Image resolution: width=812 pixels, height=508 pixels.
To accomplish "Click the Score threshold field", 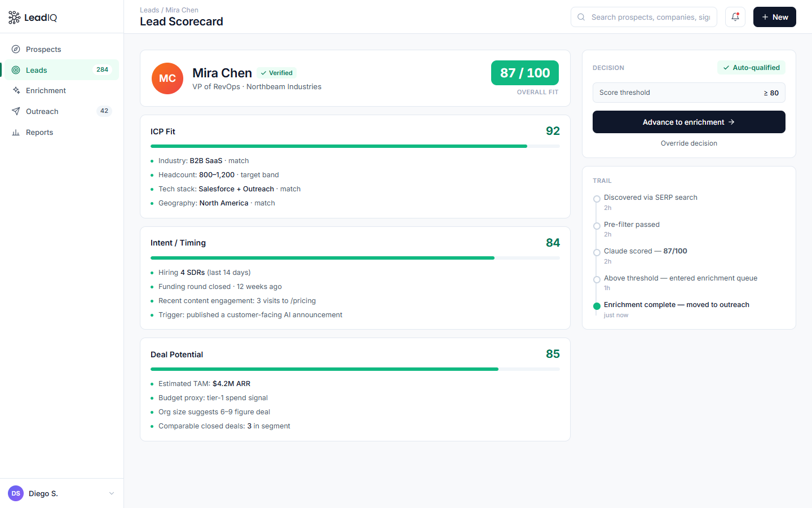I will pos(689,93).
